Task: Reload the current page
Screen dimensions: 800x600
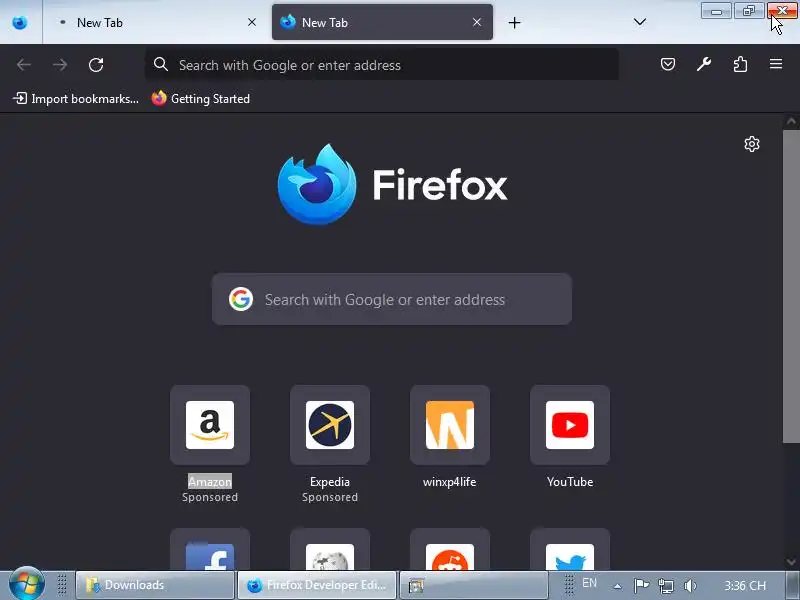Action: [x=96, y=65]
